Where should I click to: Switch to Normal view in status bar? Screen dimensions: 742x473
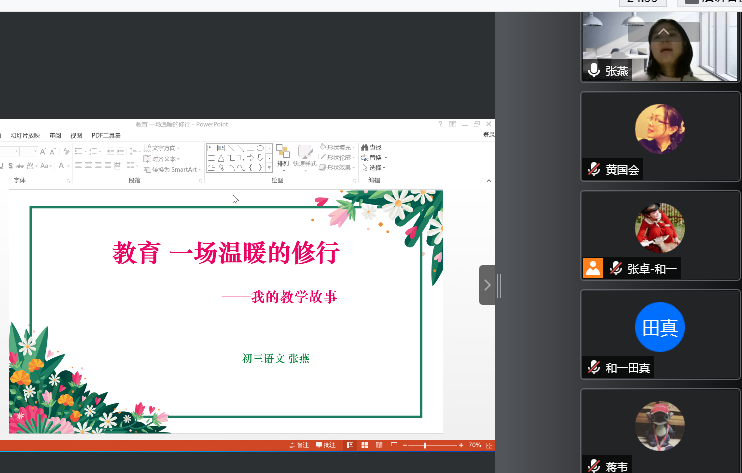pyautogui.click(x=349, y=444)
